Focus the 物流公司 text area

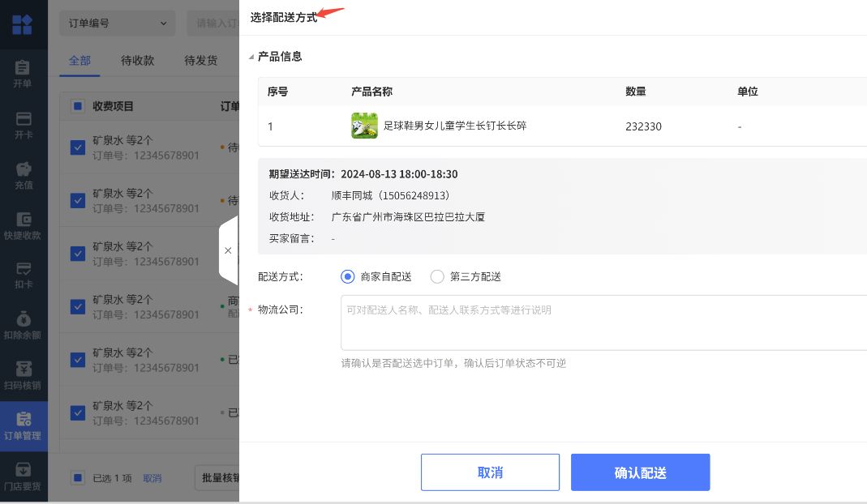pyautogui.click(x=603, y=322)
